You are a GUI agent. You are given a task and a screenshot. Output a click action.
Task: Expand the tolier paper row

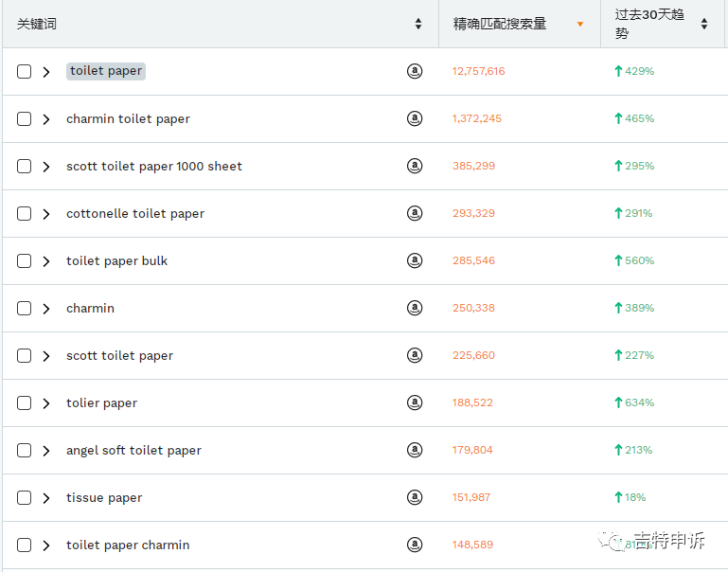[x=46, y=403]
